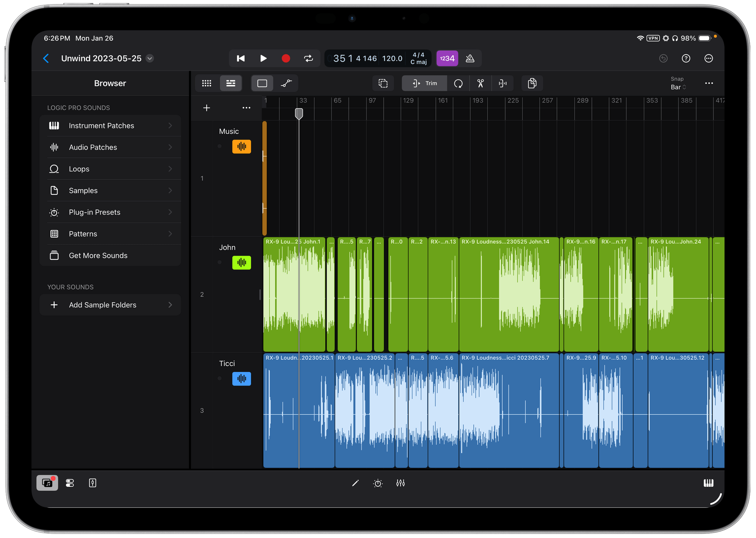Select the Trim edit mode
This screenshot has height=538, width=756.
[424, 83]
